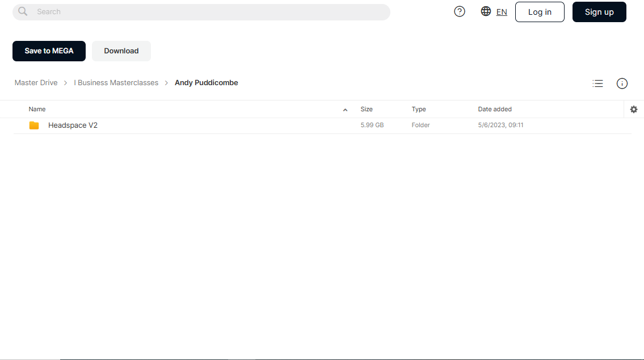Sort by Date added column header
The height and width of the screenshot is (360, 644).
tap(495, 110)
